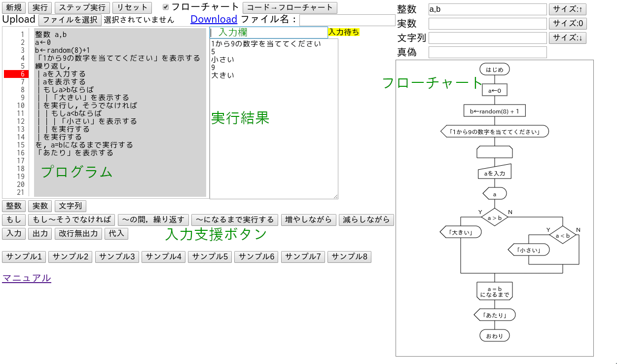
Task: Insert 〜の間，繰り返す loop
Action: click(x=153, y=220)
